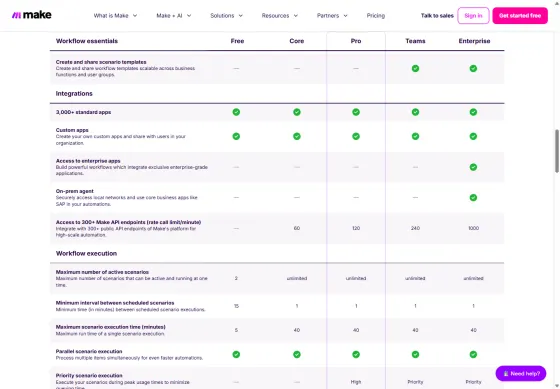
Task: Click Core checkmark for Custom apps
Action: click(297, 136)
